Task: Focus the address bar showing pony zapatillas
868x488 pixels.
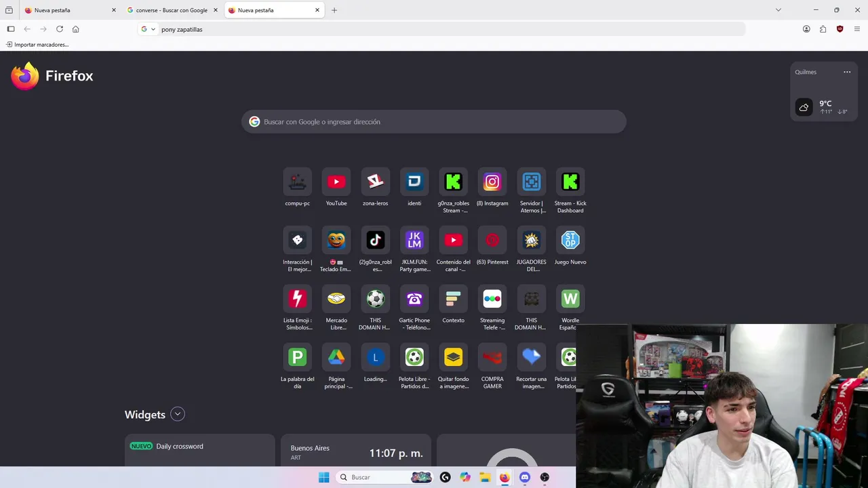Action: coord(441,29)
